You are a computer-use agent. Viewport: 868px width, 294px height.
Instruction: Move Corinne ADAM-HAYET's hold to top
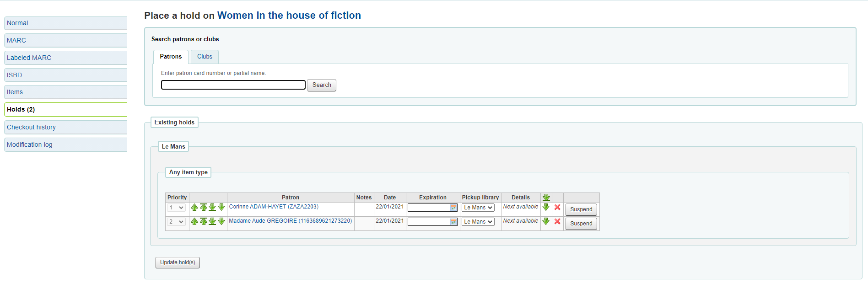pyautogui.click(x=204, y=208)
